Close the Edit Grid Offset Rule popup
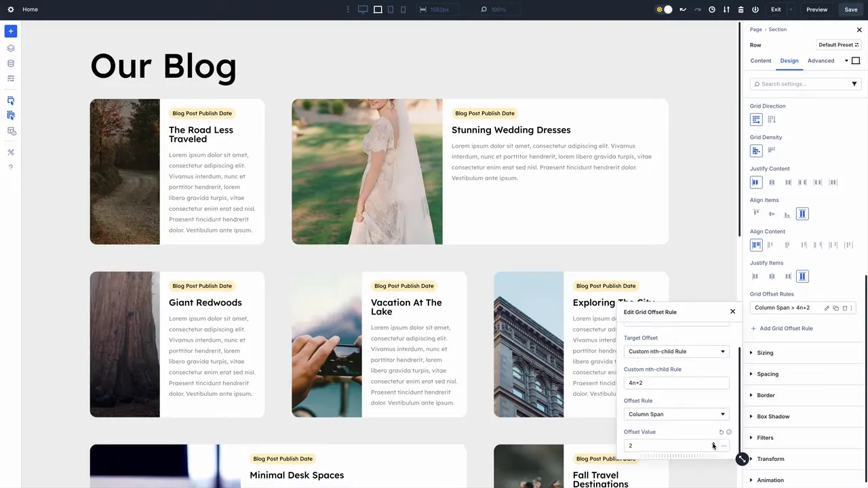868x488 pixels. 732,312
